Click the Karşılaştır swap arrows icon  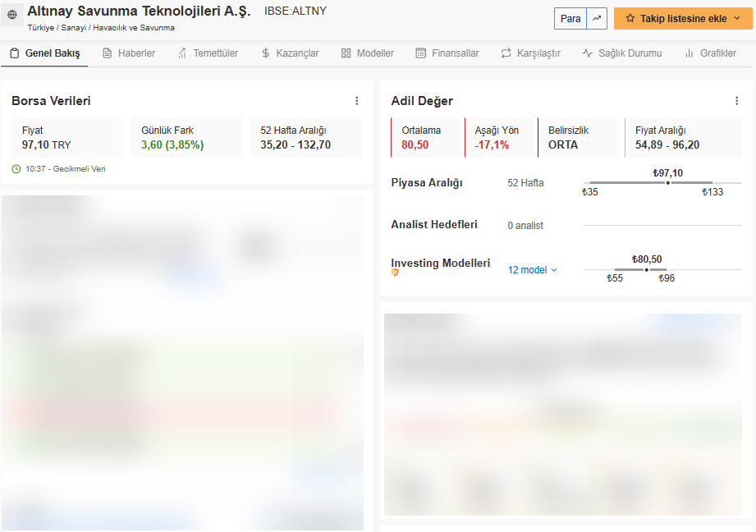[506, 53]
